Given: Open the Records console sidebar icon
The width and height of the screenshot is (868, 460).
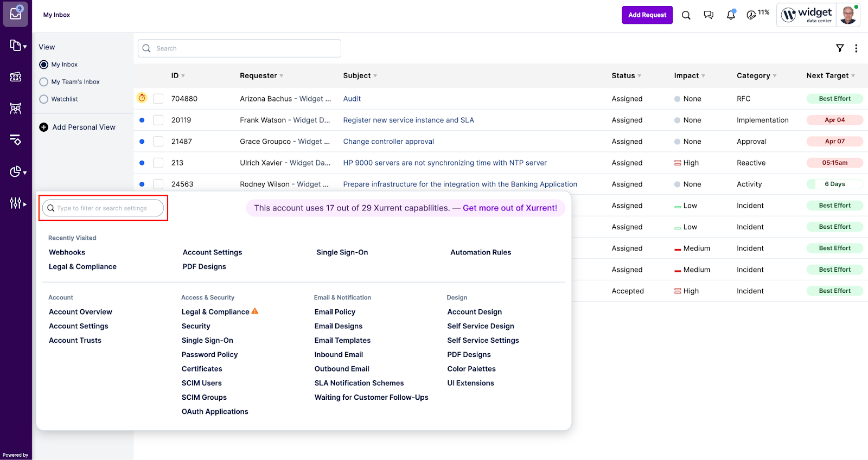Looking at the screenshot, I should click(17, 46).
